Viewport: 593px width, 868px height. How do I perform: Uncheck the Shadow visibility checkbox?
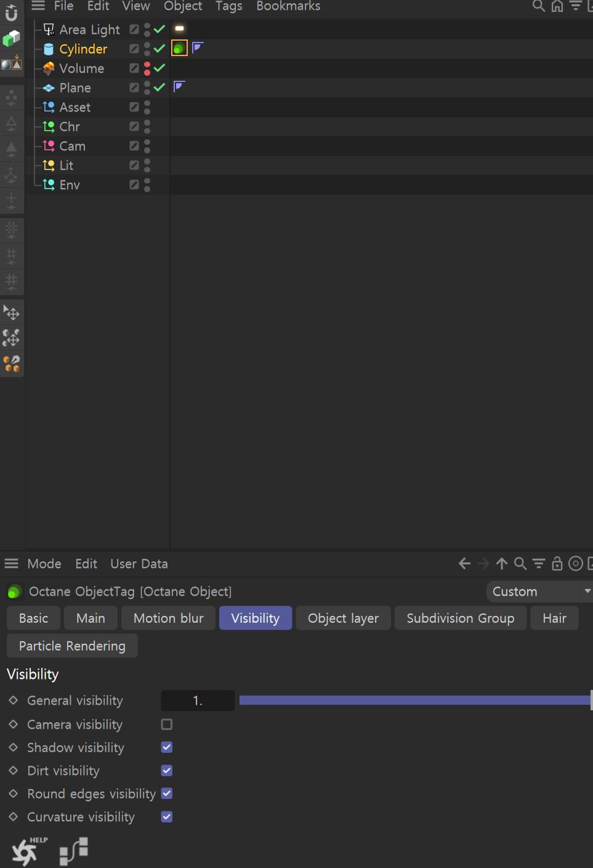[x=167, y=747]
